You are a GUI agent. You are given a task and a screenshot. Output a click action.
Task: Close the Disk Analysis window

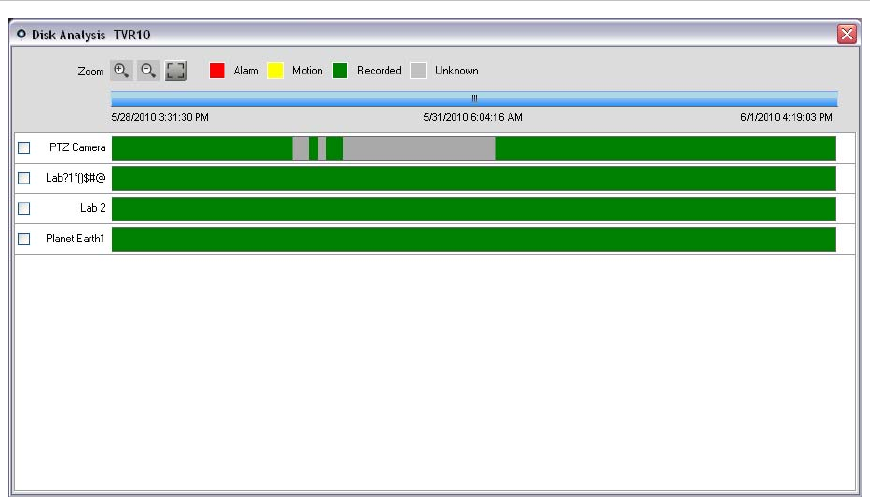pyautogui.click(x=847, y=34)
